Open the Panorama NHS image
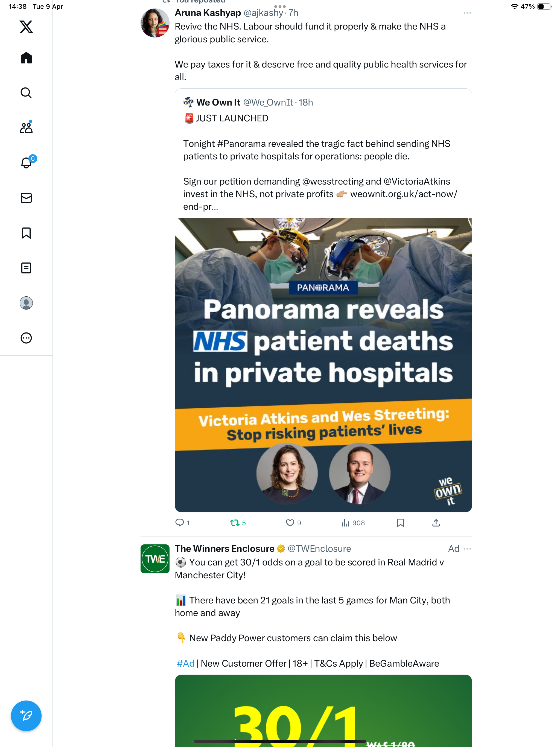This screenshot has width=560, height=747. point(323,365)
